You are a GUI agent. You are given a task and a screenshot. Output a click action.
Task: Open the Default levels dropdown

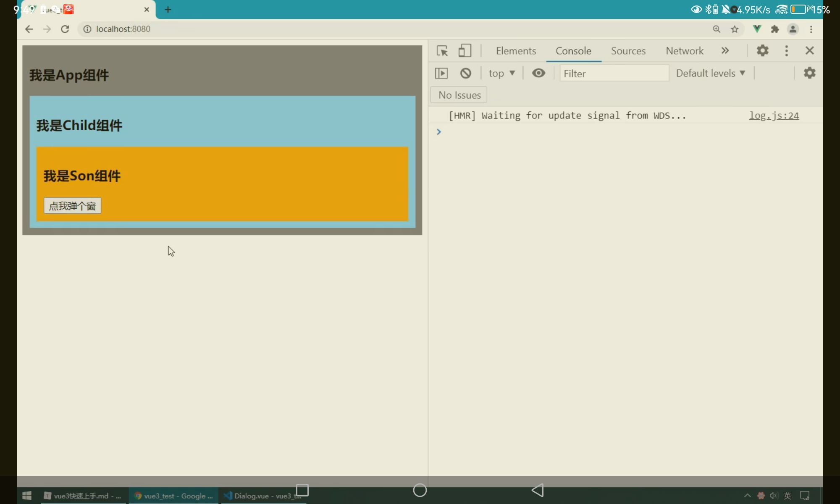click(710, 73)
